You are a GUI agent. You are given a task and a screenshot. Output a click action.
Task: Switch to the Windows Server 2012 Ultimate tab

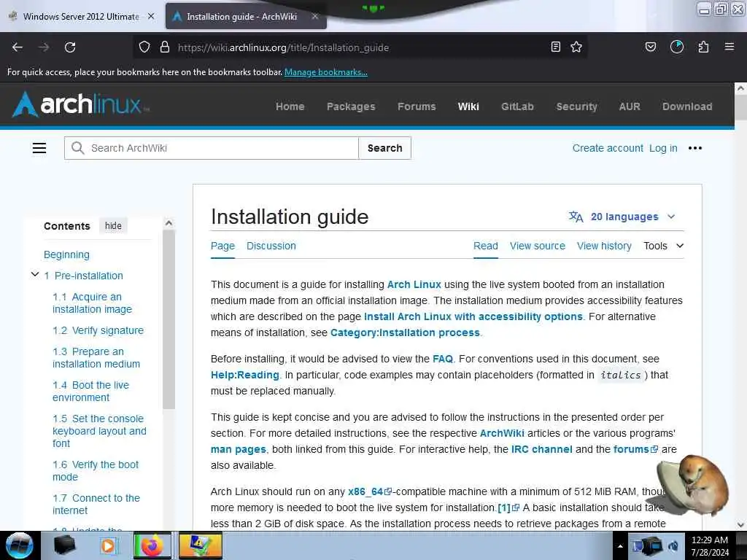coord(81,16)
